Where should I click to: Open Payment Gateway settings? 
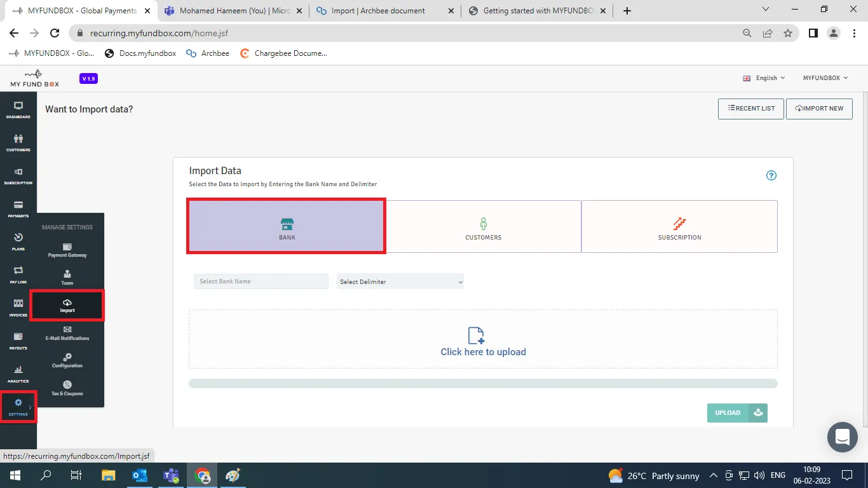point(67,250)
